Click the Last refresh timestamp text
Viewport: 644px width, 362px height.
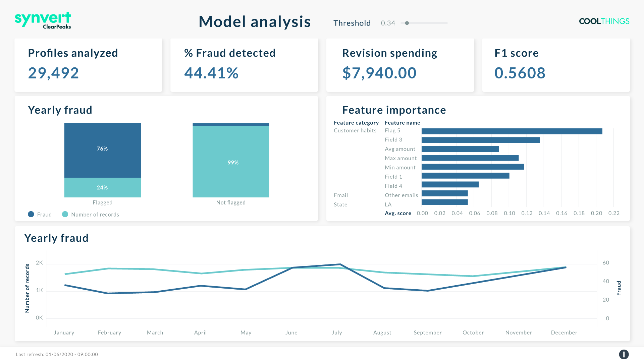click(x=57, y=354)
